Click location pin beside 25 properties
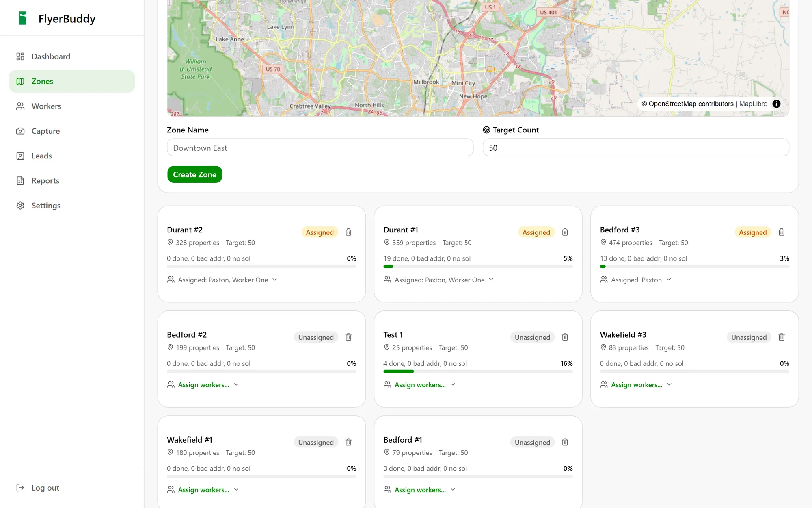The image size is (812, 508). [387, 347]
